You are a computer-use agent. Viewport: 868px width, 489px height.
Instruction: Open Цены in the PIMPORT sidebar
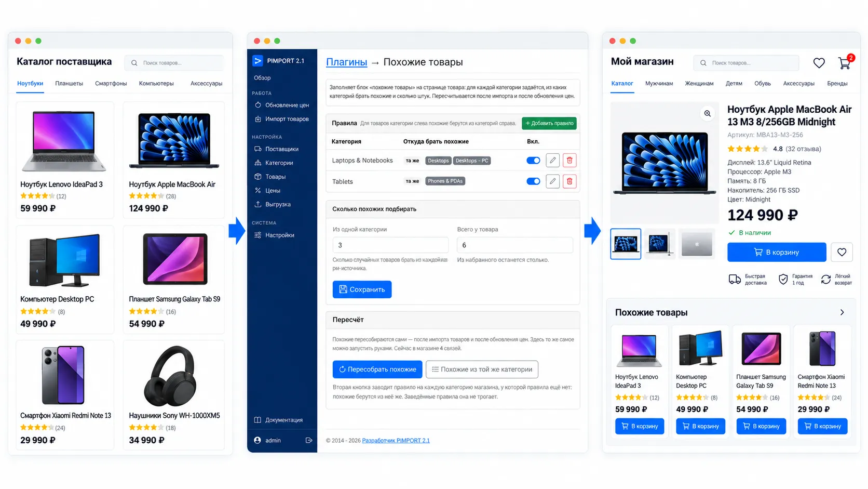(268, 191)
